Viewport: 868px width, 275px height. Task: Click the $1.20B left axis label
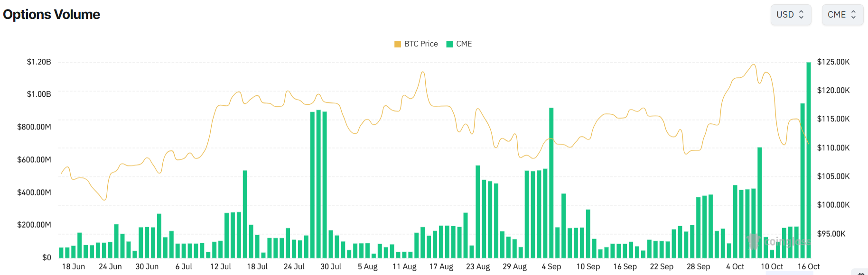(x=39, y=62)
